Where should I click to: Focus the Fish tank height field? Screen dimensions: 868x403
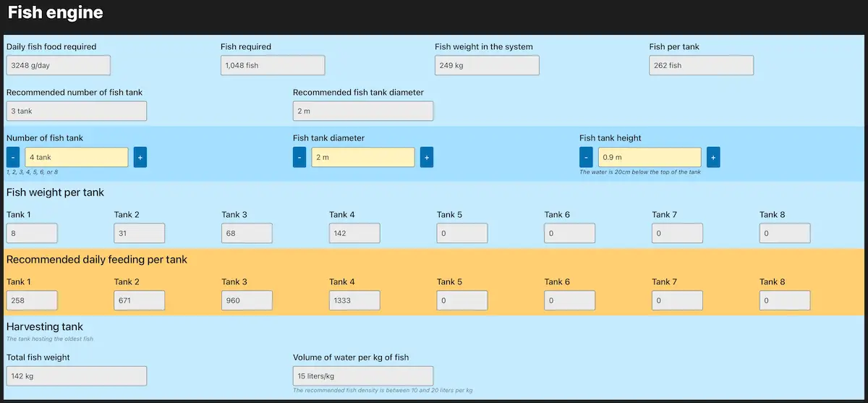tap(650, 158)
